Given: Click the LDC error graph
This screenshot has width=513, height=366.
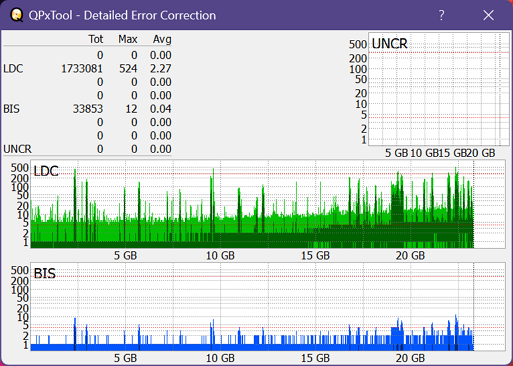Looking at the screenshot, I should click(268, 204).
